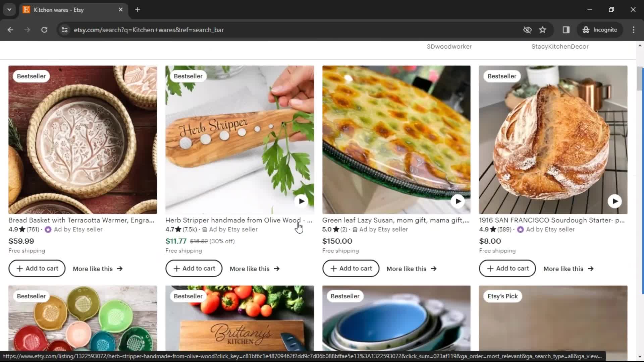Click the browser back navigation arrow
The width and height of the screenshot is (644, 362).
pyautogui.click(x=11, y=29)
